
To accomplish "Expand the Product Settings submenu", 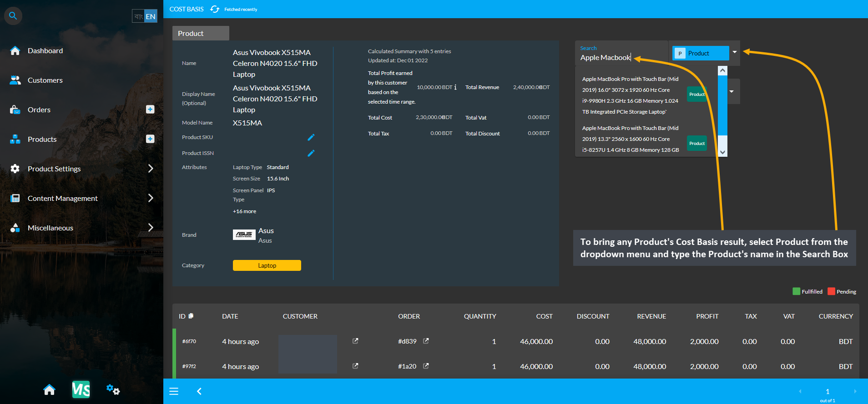I will pyautogui.click(x=151, y=169).
